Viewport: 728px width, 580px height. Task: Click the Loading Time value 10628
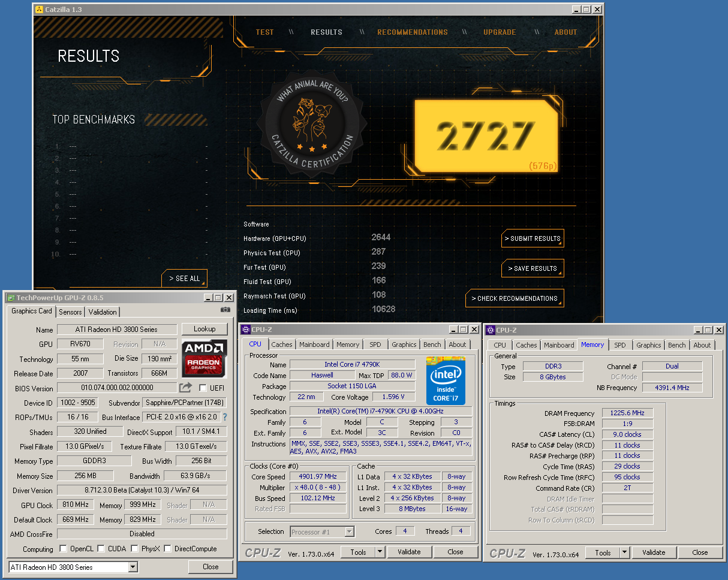(x=383, y=309)
